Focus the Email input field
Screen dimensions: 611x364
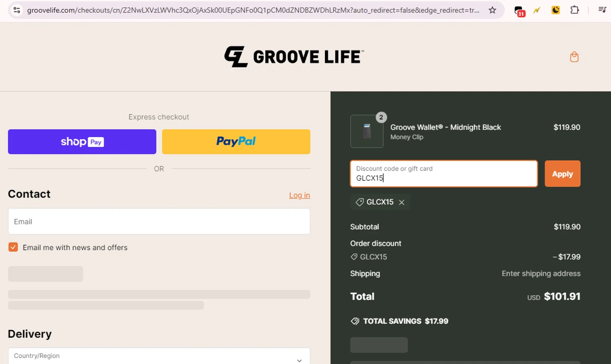(159, 221)
